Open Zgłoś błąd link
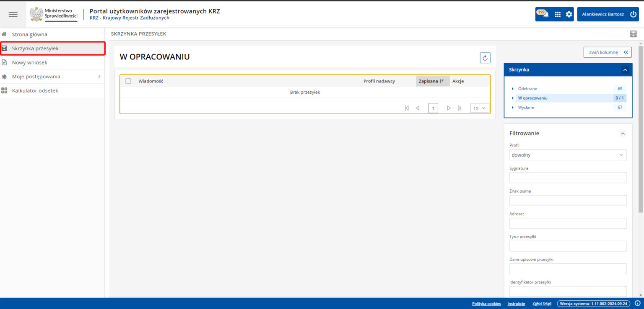The image size is (644, 309). coord(542,304)
